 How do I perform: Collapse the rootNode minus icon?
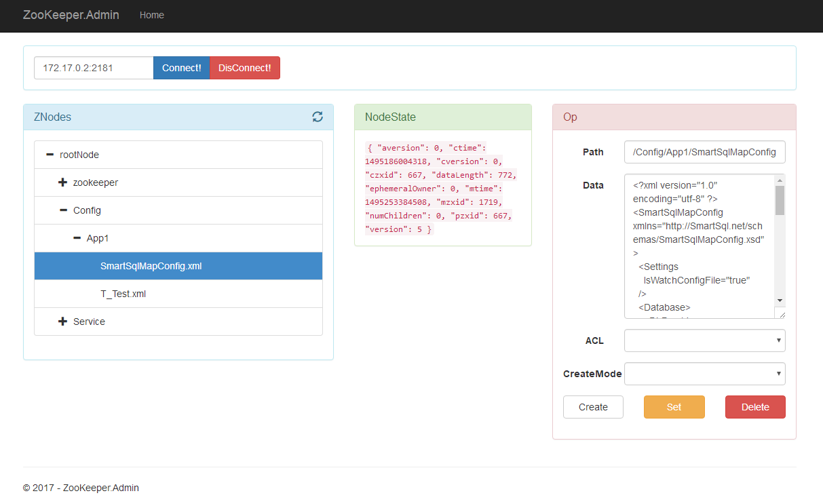50,155
